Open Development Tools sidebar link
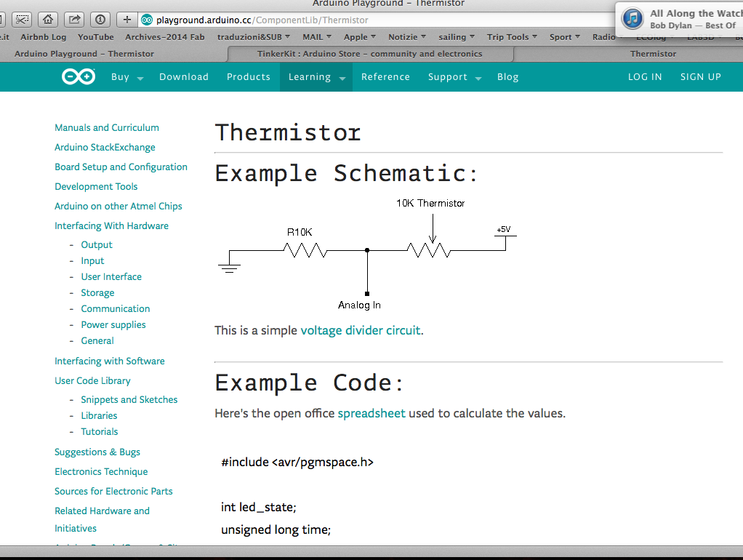Viewport: 743px width, 560px height. tap(96, 186)
